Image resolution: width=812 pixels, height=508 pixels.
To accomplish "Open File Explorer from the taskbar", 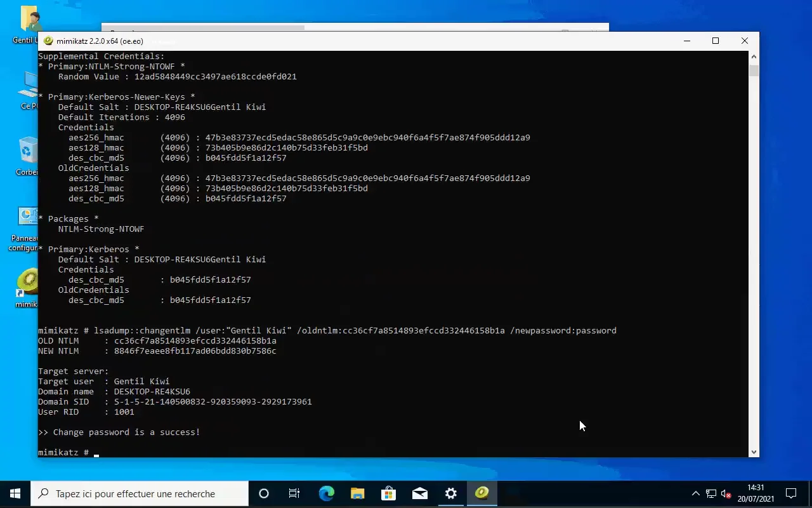I will click(x=357, y=493).
